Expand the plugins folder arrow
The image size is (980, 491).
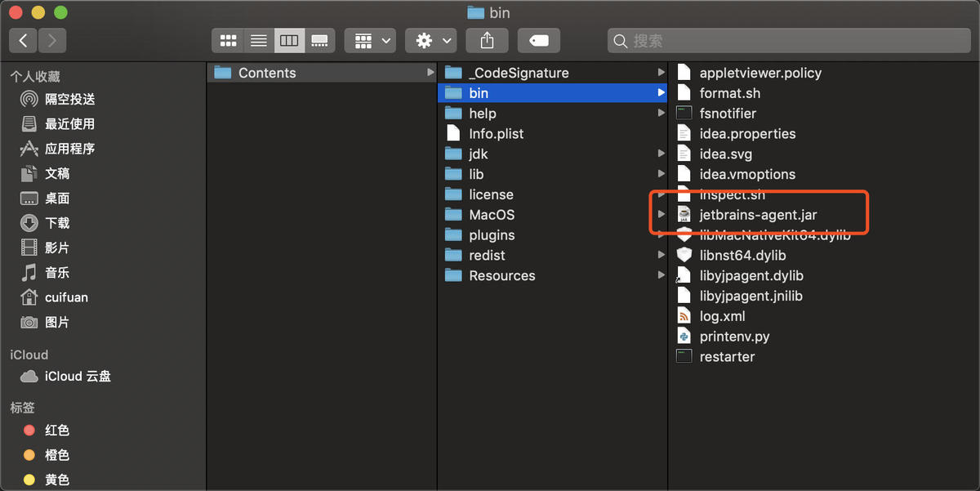(x=661, y=235)
